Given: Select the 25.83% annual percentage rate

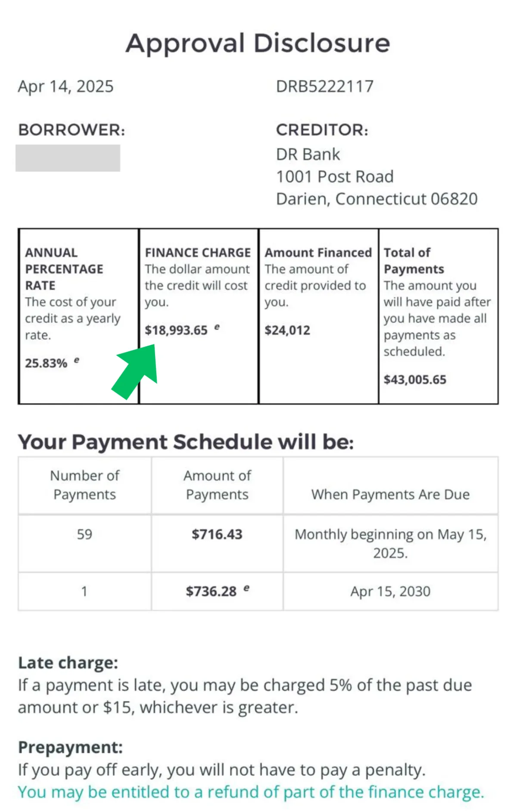Looking at the screenshot, I should (46, 363).
